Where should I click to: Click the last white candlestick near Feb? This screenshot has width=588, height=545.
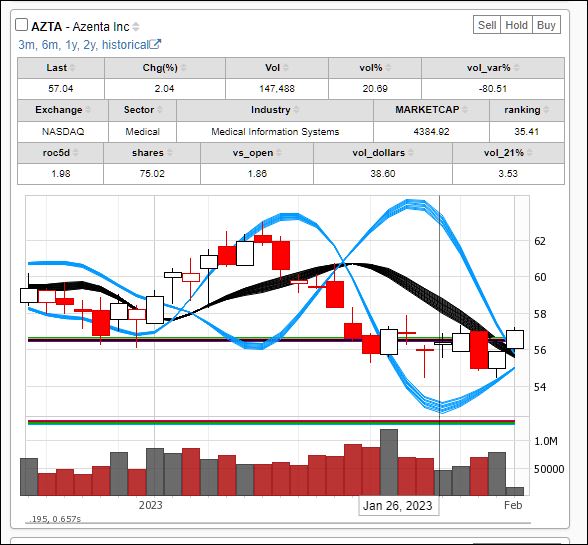(x=515, y=339)
